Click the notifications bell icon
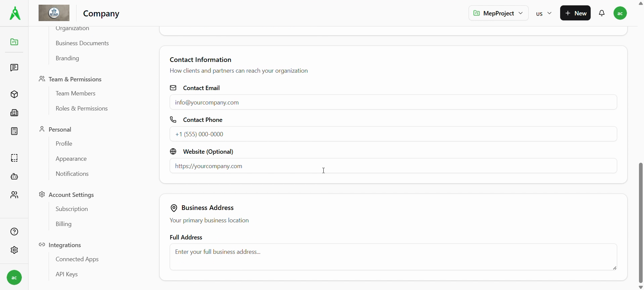Screen dimensions: 644x290 click(x=602, y=13)
